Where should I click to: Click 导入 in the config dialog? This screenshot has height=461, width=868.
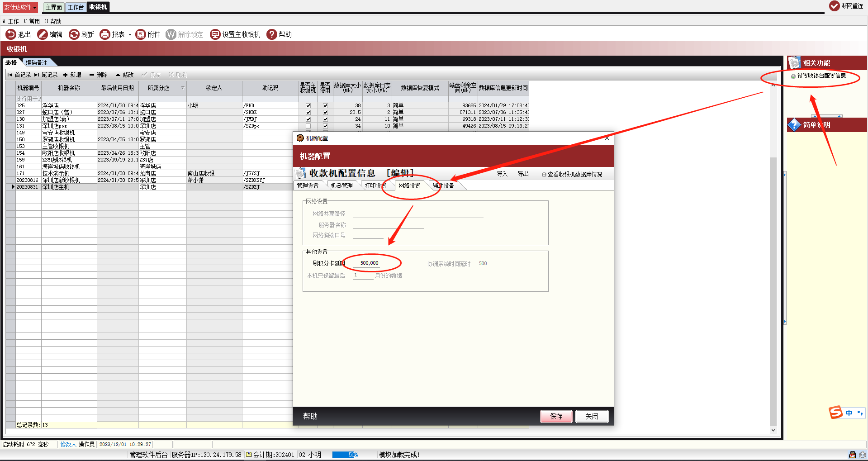pos(502,174)
